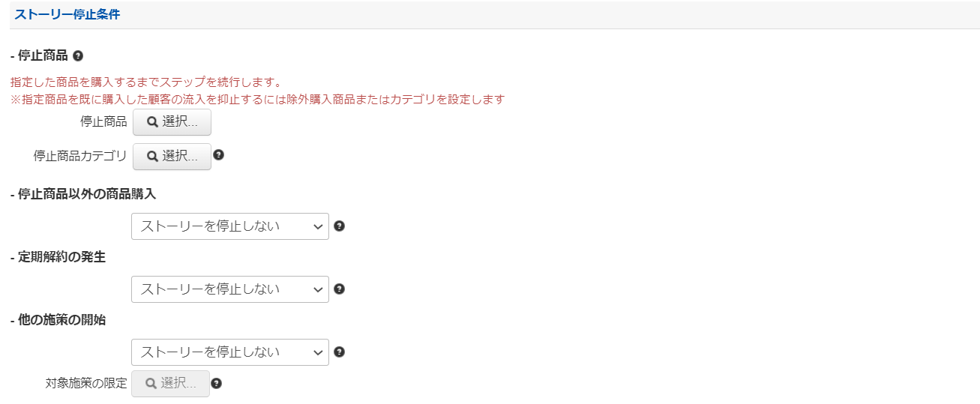
Task: Click help icon next to 対象施策の限定 button
Action: (x=217, y=383)
